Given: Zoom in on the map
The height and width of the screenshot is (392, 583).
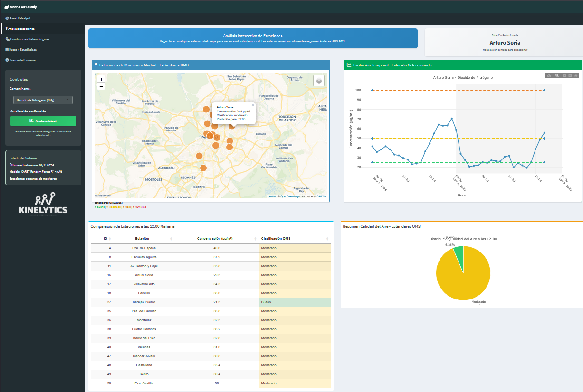Looking at the screenshot, I should [x=101, y=79].
